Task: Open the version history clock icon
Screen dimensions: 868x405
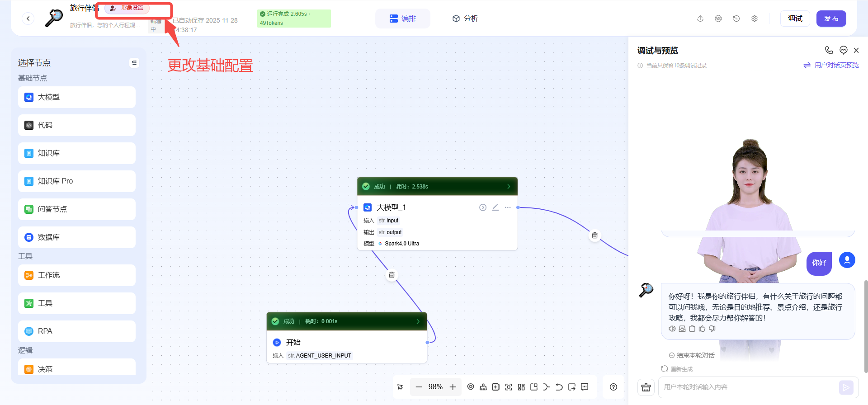Action: (x=736, y=19)
